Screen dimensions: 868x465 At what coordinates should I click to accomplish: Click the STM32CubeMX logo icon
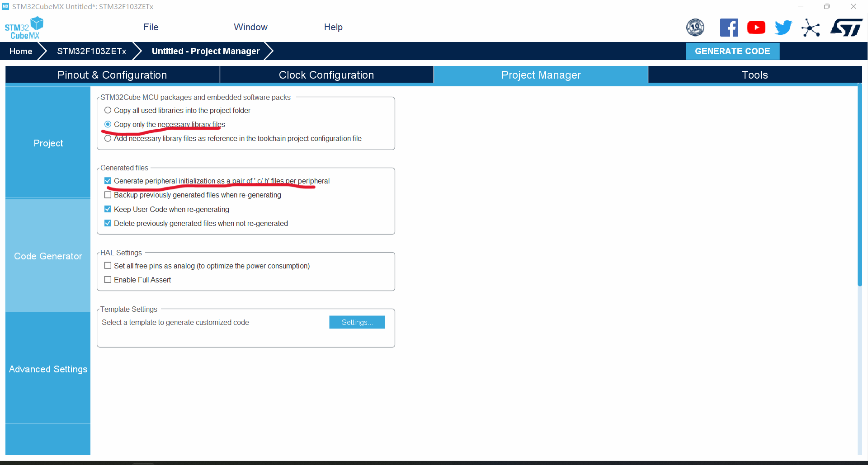click(24, 28)
